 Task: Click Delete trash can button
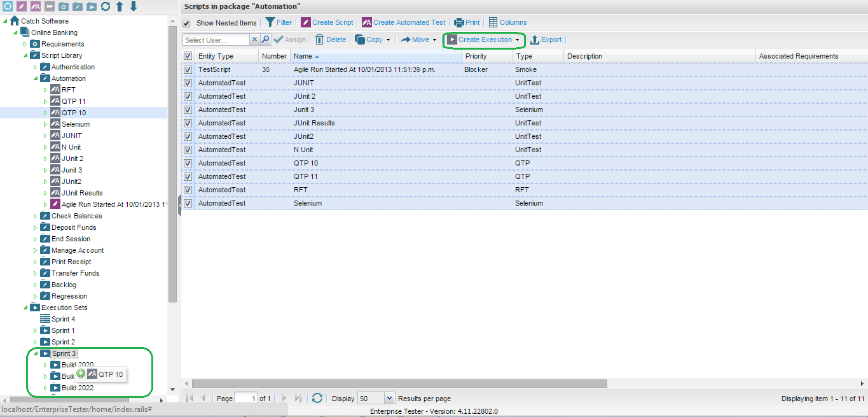pyautogui.click(x=331, y=39)
